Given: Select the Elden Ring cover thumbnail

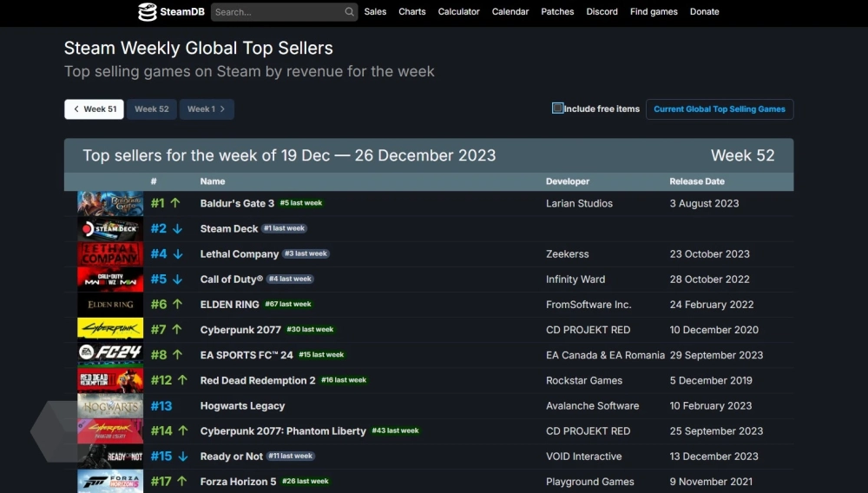Looking at the screenshot, I should [x=110, y=305].
